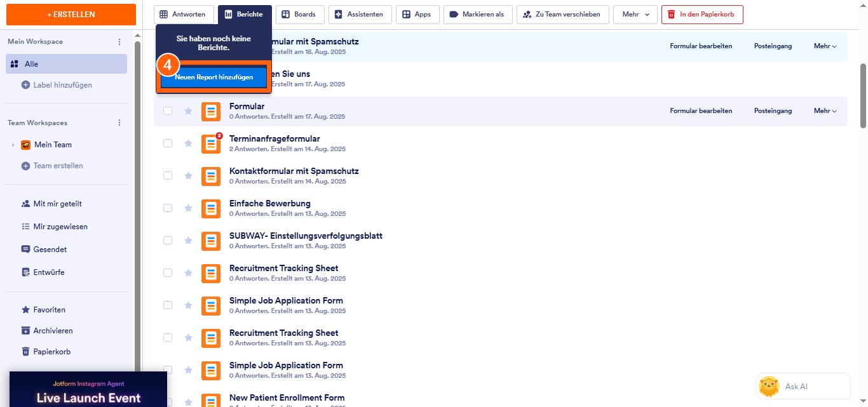868x407 pixels.
Task: Select the Terminanfrageformular checkbox
Action: tap(168, 143)
